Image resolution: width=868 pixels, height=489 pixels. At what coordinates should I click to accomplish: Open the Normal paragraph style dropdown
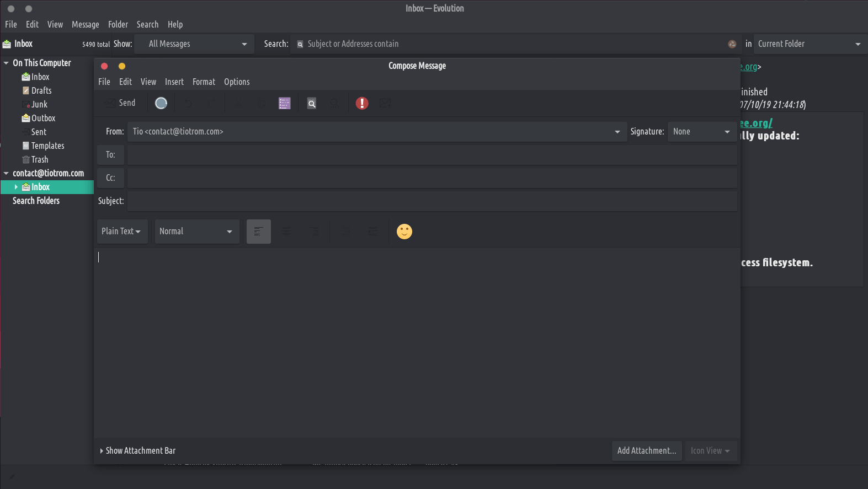(196, 232)
